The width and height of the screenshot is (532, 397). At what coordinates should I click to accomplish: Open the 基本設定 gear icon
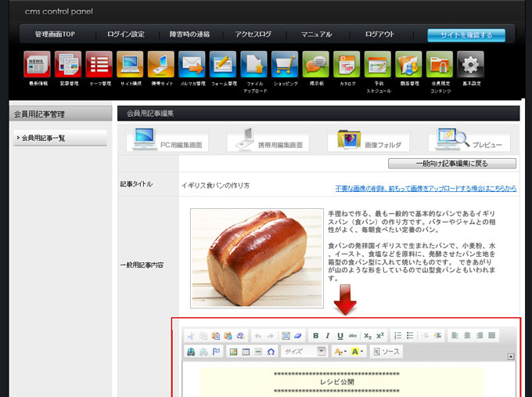(470, 64)
